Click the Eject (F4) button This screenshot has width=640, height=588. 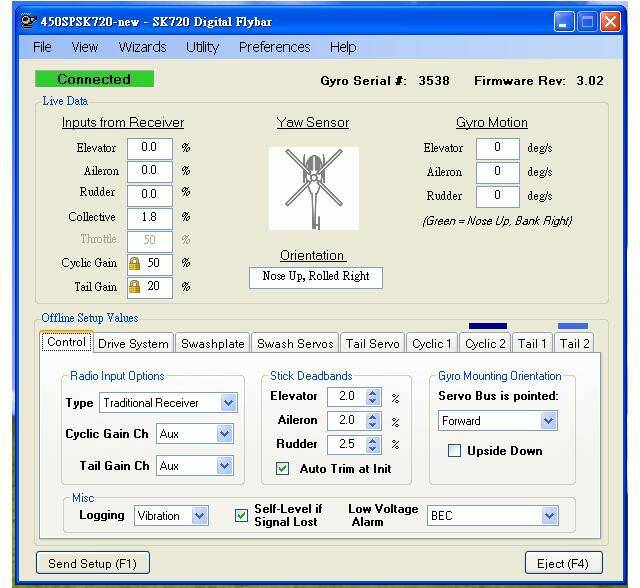[x=563, y=563]
